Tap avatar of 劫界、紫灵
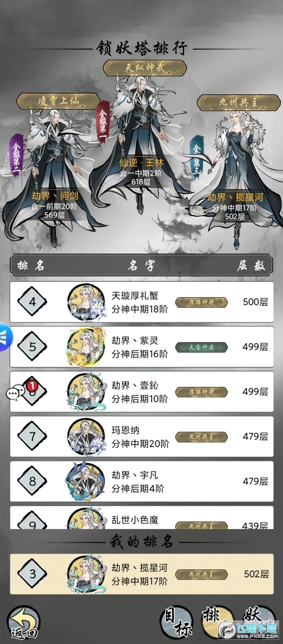Screen dimensions: 283x644 pos(86,347)
